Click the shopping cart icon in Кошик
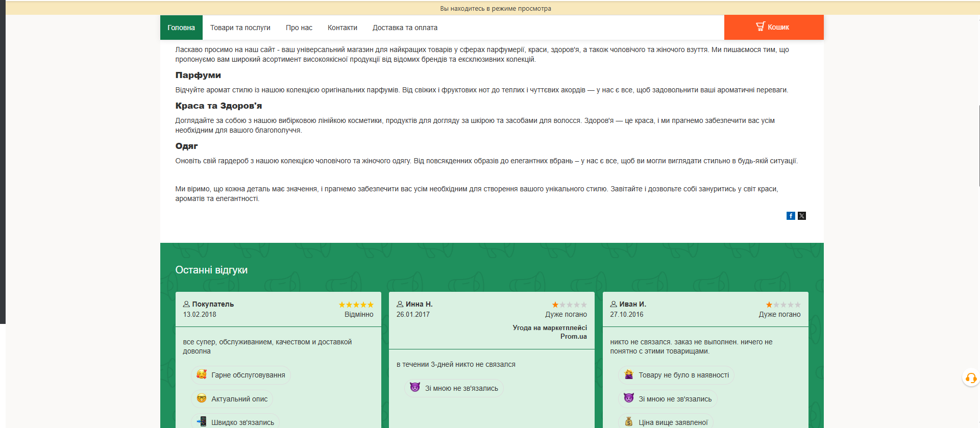Viewport: 980px width, 428px height. (x=761, y=27)
